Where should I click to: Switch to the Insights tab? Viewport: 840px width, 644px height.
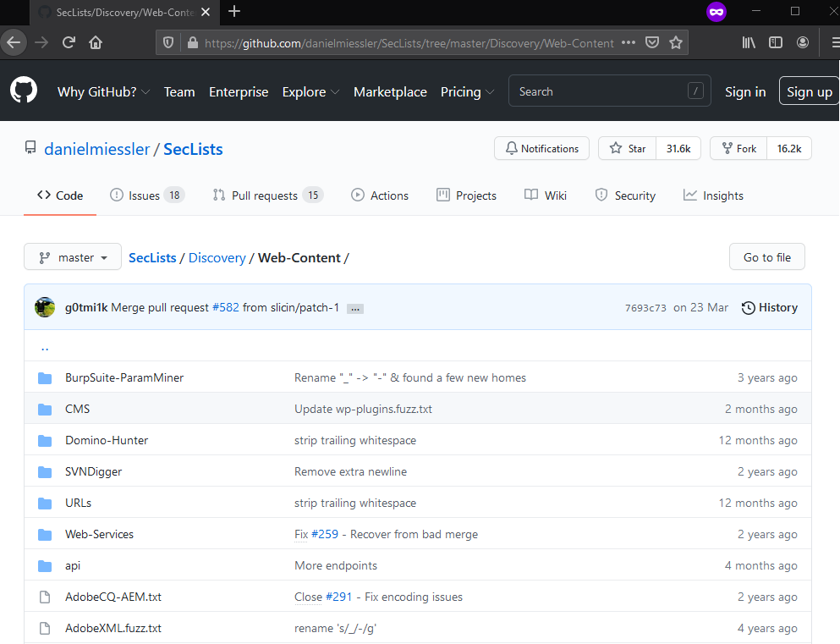[714, 195]
